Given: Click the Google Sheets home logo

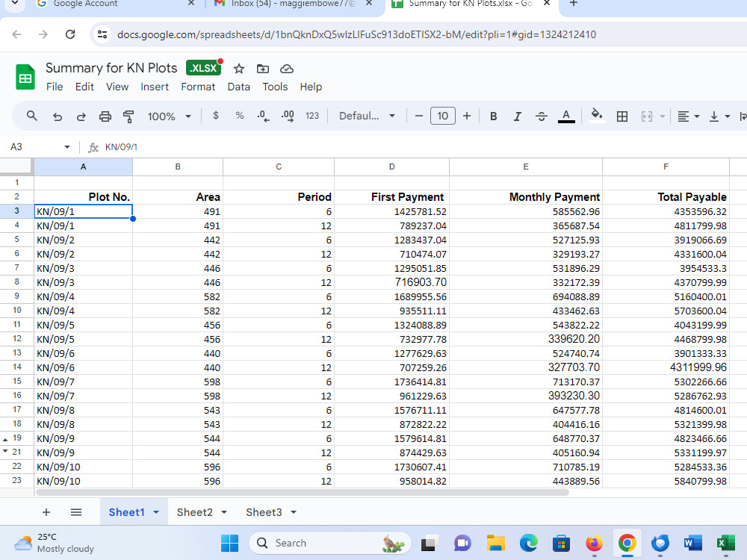Looking at the screenshot, I should 25,77.
